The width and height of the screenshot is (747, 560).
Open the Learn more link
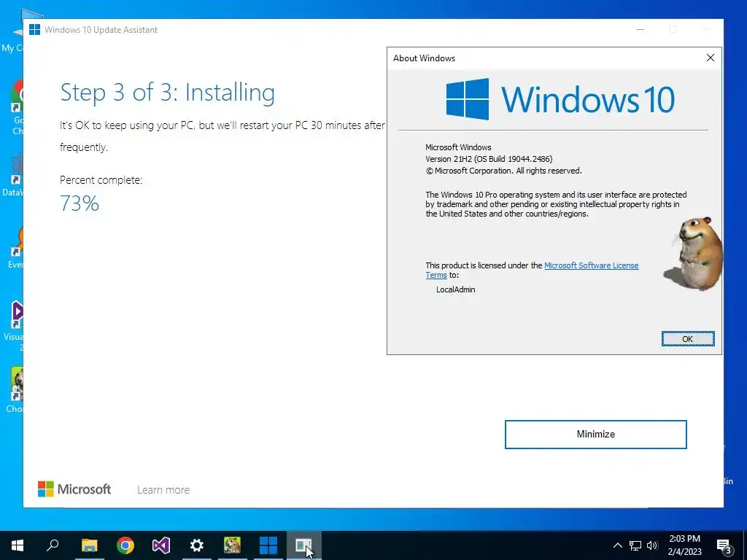(163, 489)
